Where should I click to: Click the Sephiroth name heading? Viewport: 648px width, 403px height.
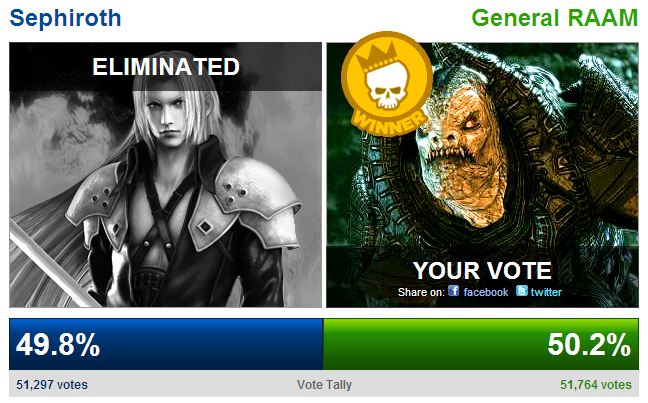pos(65,18)
